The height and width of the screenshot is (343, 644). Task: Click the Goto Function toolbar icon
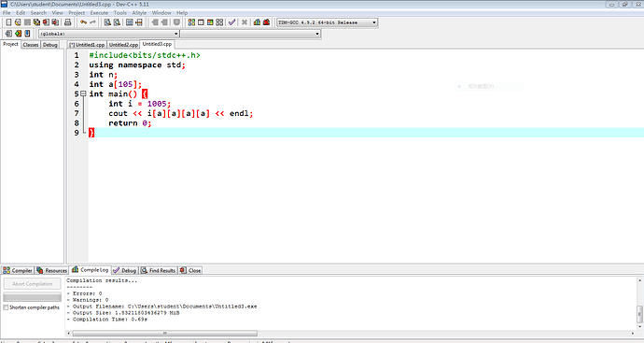pyautogui.click(x=130, y=22)
